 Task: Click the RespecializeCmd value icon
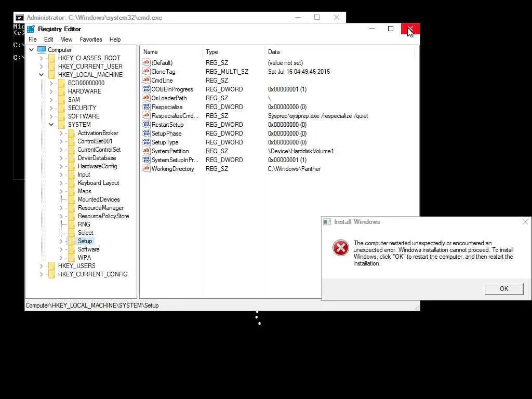point(146,115)
